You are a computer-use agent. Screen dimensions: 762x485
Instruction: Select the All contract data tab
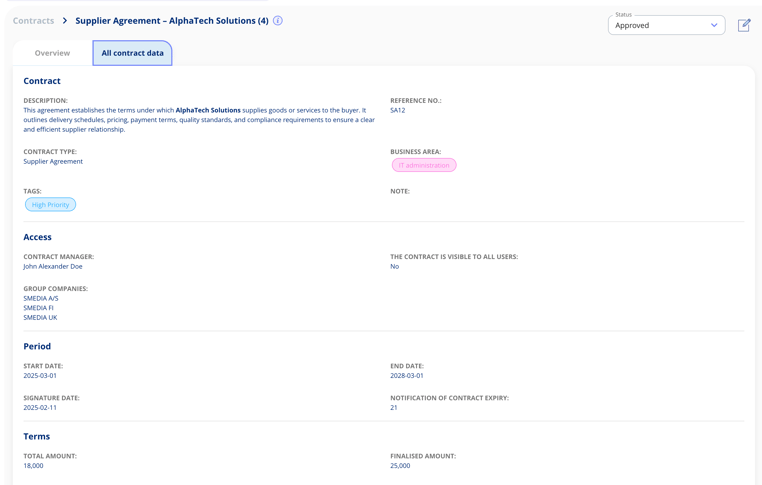[132, 53]
